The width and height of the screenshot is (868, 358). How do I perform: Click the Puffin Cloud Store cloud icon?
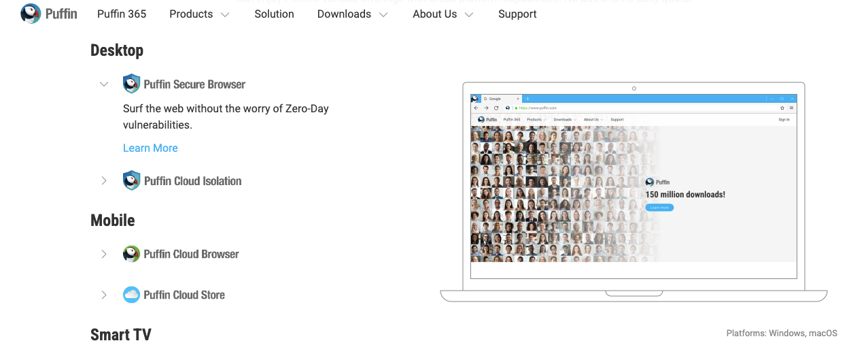pos(131,295)
